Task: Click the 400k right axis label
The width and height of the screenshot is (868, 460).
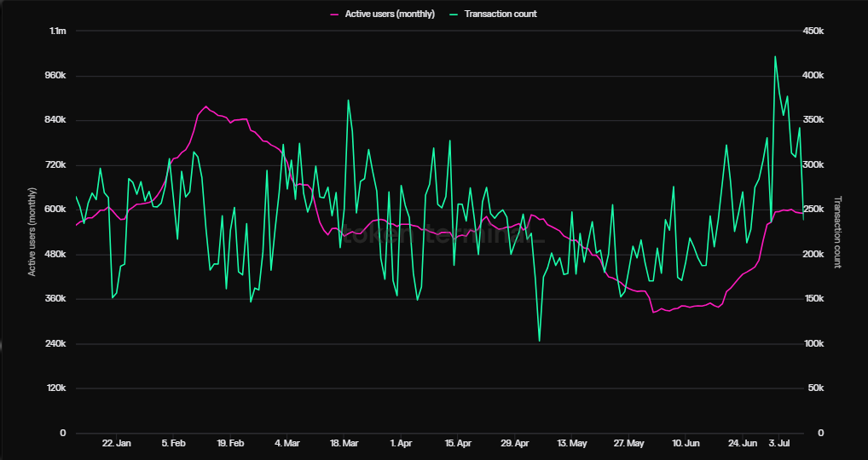Action: point(813,75)
